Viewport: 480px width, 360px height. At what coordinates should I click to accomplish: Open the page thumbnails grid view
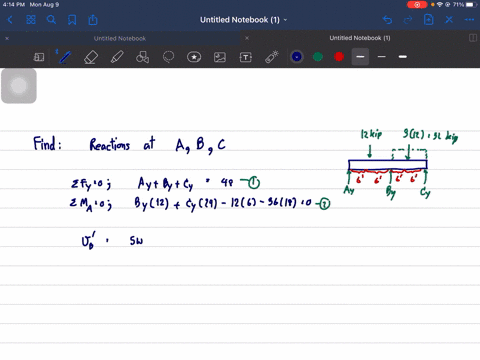click(x=31, y=20)
